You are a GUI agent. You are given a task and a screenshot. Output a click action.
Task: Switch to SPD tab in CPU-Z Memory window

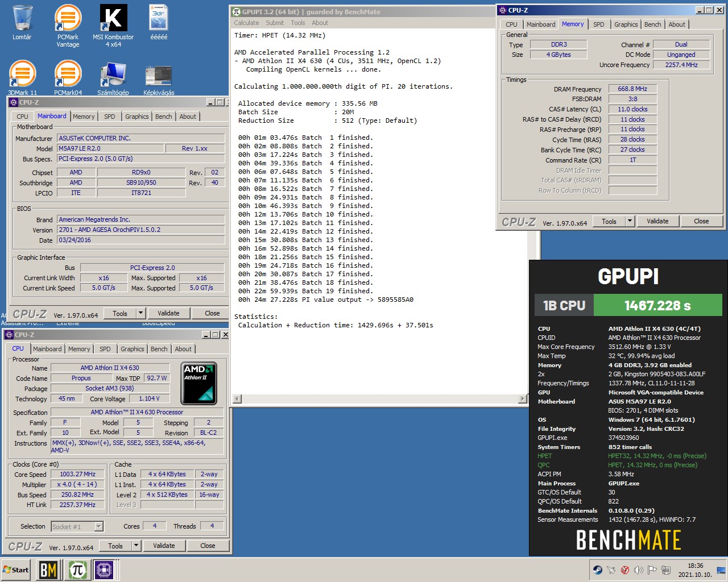[x=599, y=24]
